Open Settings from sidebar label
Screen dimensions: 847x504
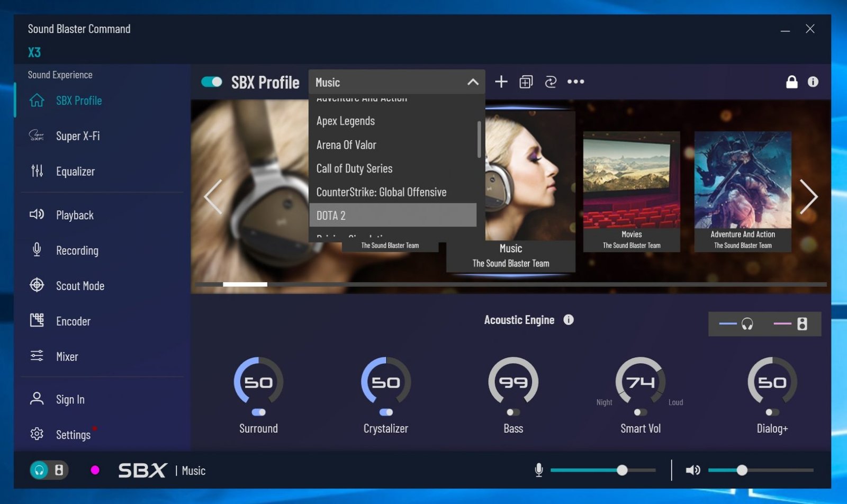(73, 435)
